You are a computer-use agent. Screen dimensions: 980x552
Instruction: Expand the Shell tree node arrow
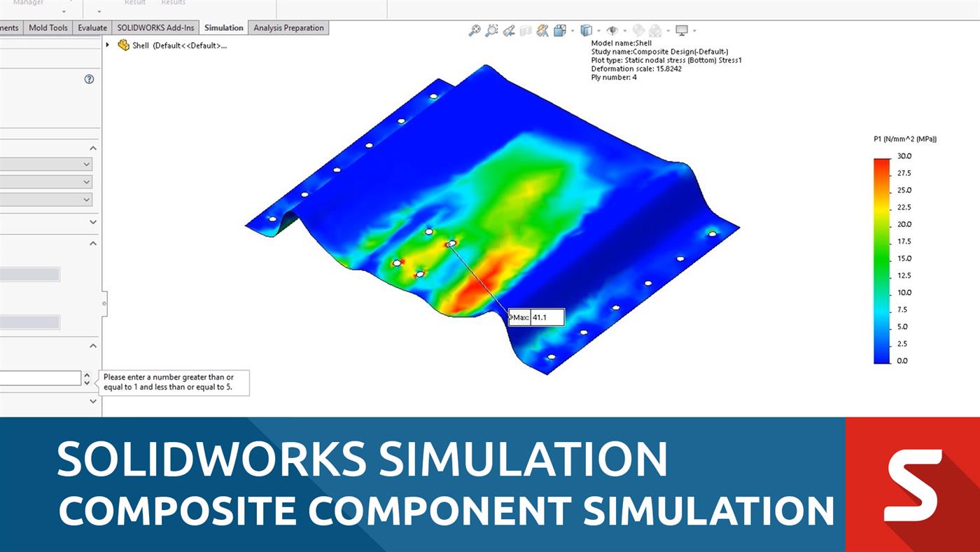tap(108, 46)
